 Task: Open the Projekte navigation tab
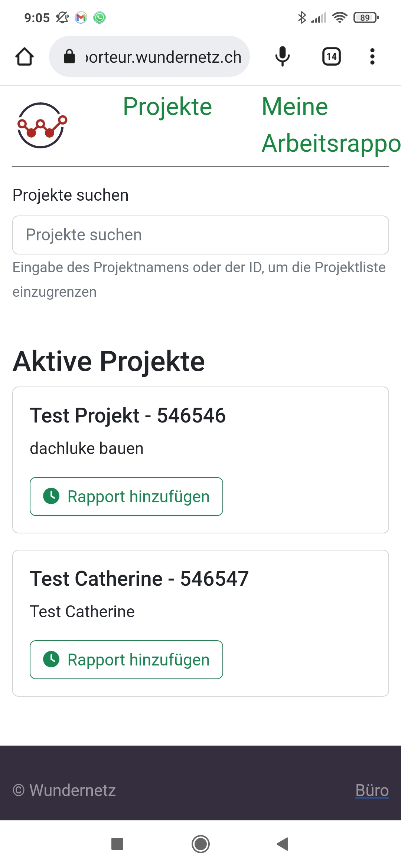point(167,107)
